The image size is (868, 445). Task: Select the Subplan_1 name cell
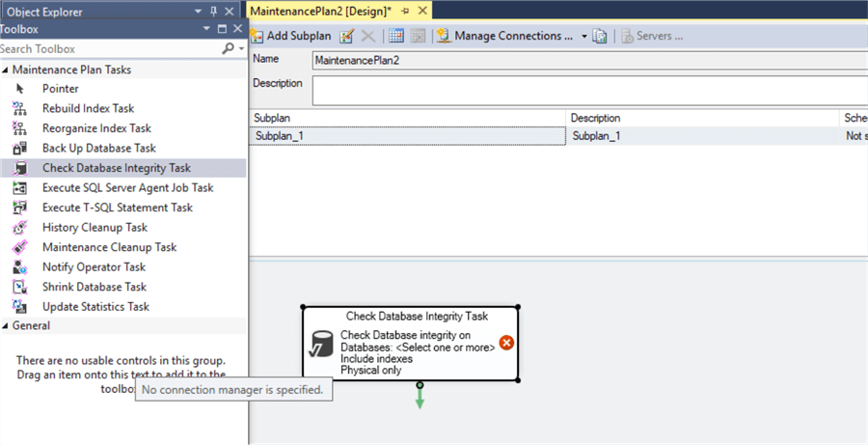(407, 136)
